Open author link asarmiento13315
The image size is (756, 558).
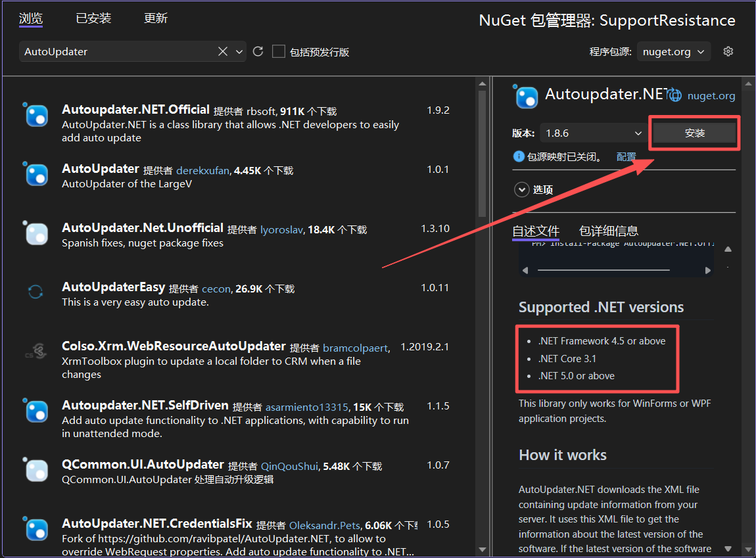point(306,407)
